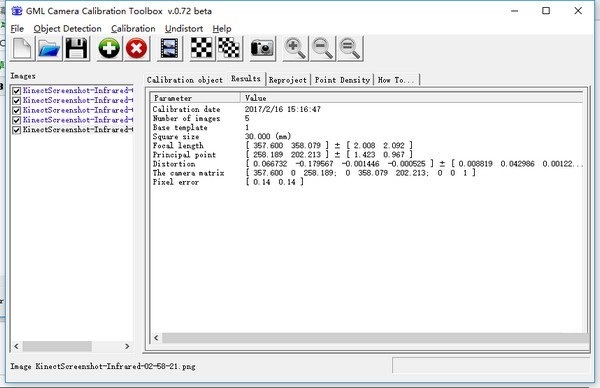Toggle the last KinectScreenshot-Infrared image checkbox

click(16, 130)
